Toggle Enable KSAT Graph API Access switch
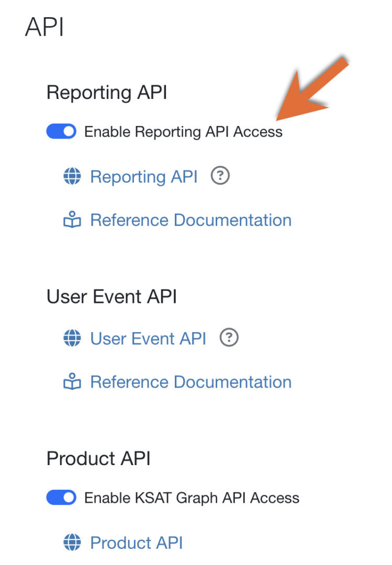Image resolution: width=392 pixels, height=565 pixels. pos(61,498)
